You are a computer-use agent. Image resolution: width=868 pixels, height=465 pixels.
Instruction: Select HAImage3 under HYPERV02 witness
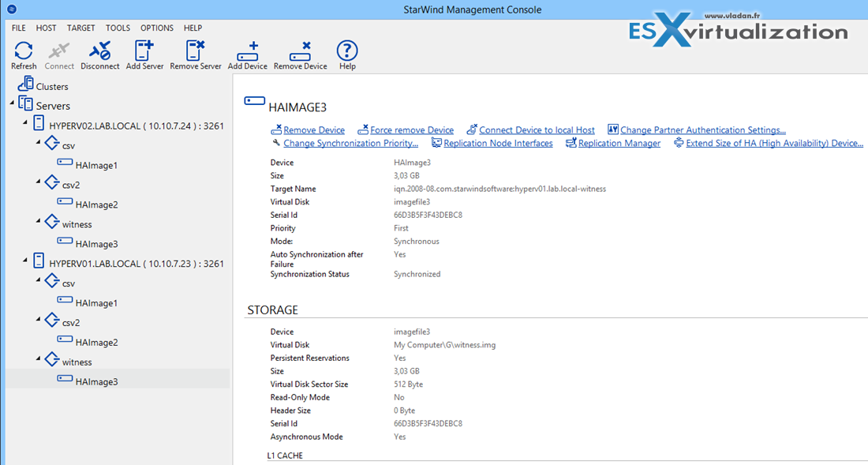click(x=96, y=244)
